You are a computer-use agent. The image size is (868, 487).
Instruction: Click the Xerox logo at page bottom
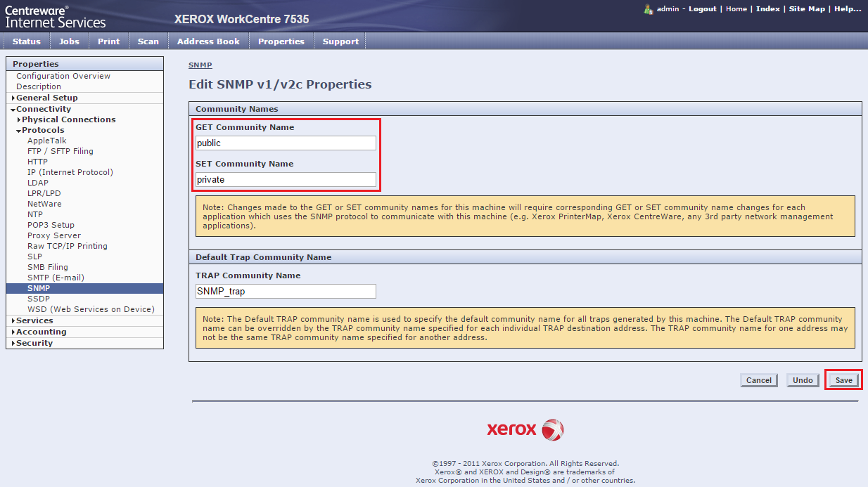525,429
